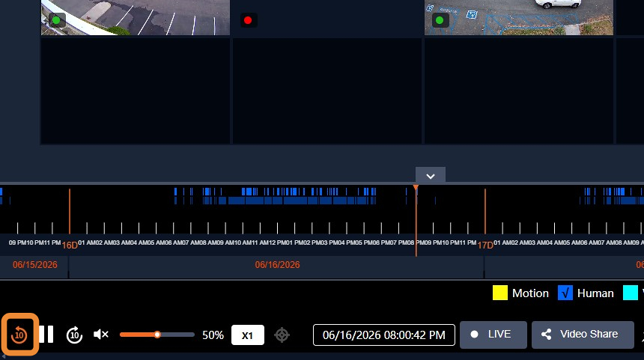644x360 pixels.
Task: Toggle the yellow Motion filter
Action: pos(499,293)
